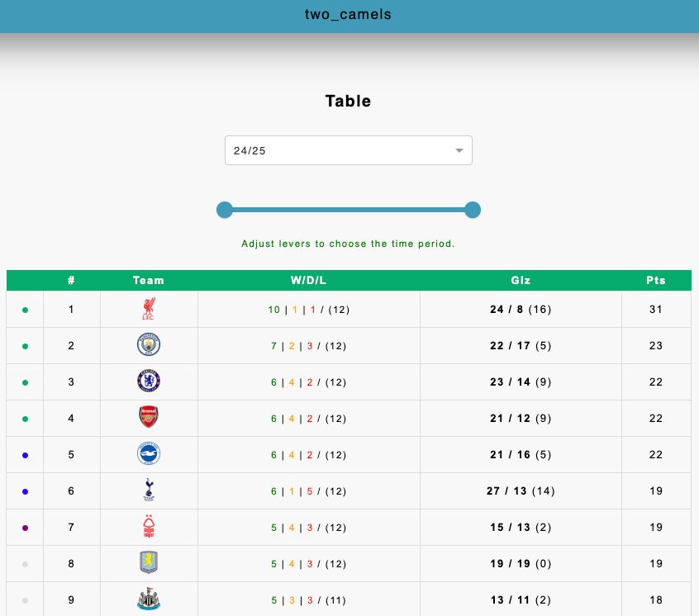Click the 'Table' heading

click(348, 101)
